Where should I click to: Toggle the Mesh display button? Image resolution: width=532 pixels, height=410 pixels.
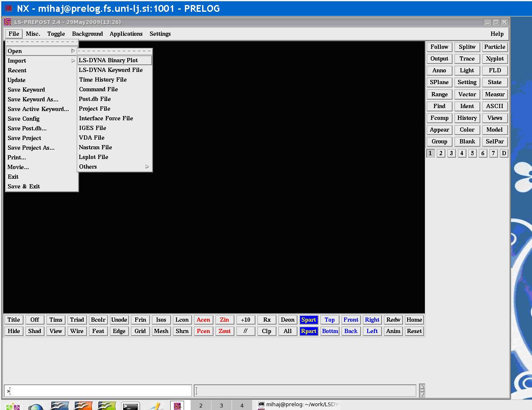(x=161, y=331)
